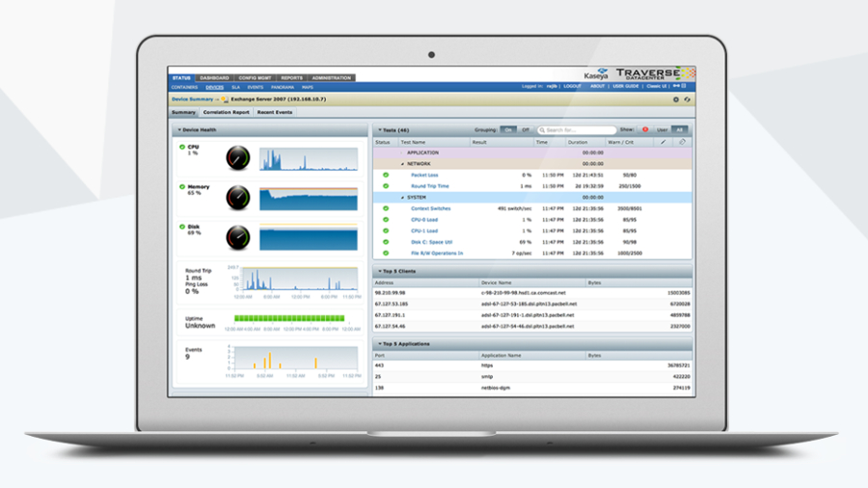The width and height of the screenshot is (868, 488).
Task: Click the green CPU health status icon
Action: tap(182, 148)
